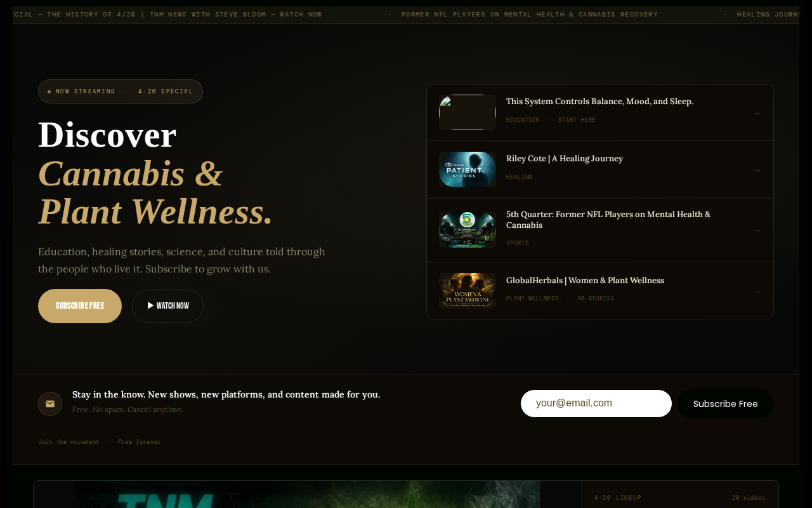Click the 'HEALING' tag label

pos(519,177)
